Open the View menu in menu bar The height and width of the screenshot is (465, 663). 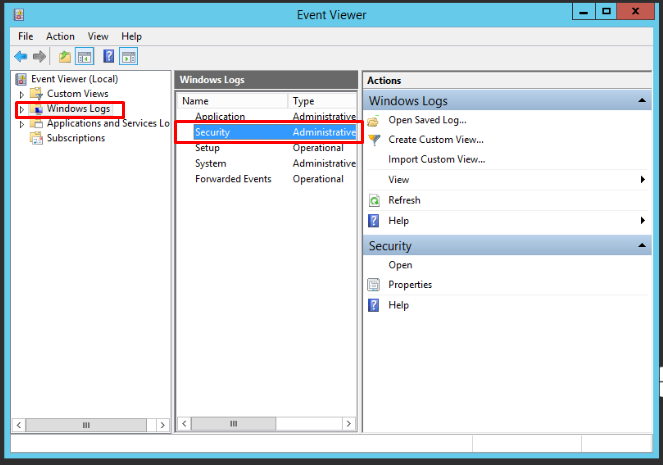pos(98,36)
